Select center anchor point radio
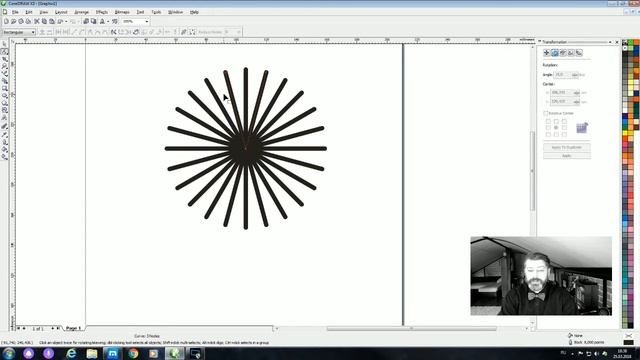This screenshot has width=640, height=360. coord(556,128)
